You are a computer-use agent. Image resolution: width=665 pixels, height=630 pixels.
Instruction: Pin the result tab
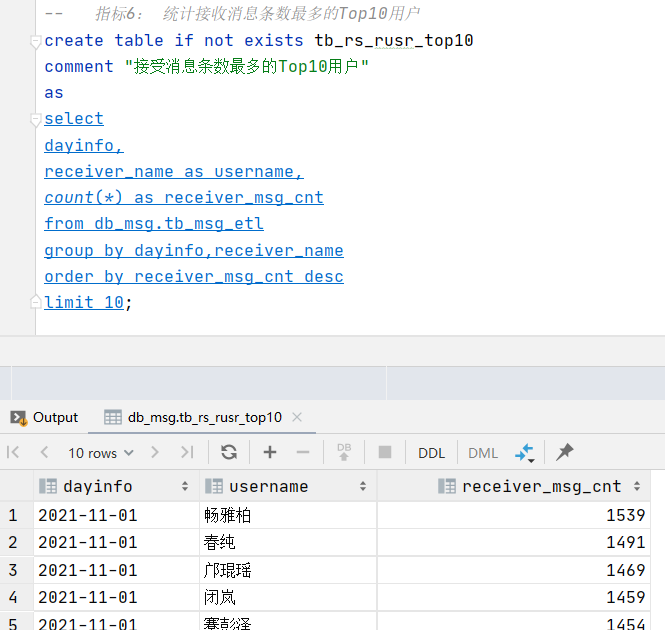(x=564, y=452)
